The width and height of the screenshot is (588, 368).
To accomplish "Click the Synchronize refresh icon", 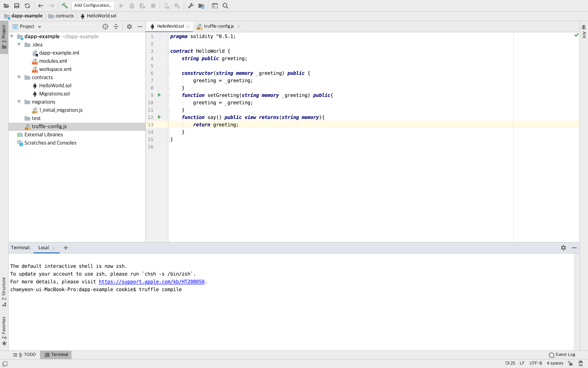I will coord(27,6).
